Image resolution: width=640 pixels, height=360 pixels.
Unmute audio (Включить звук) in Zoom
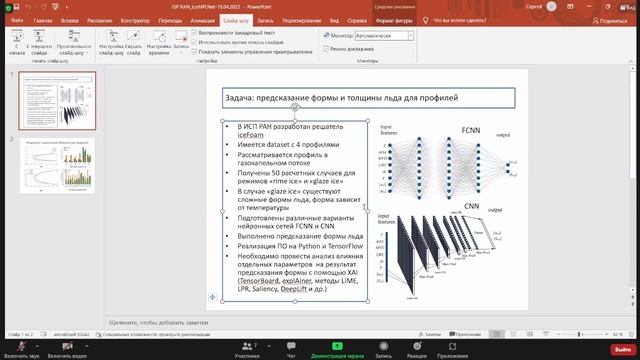tap(21, 350)
